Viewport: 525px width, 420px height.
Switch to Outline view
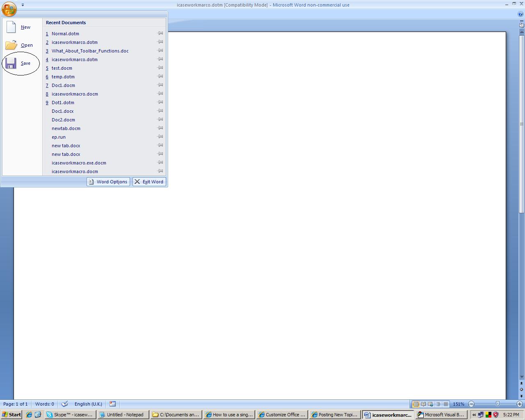coord(438,404)
